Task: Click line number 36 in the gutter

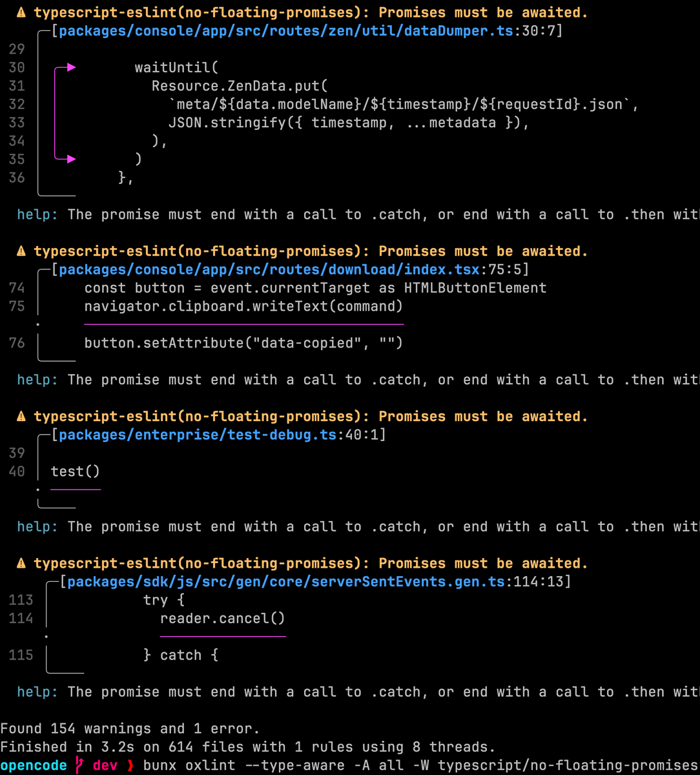Action: [17, 178]
